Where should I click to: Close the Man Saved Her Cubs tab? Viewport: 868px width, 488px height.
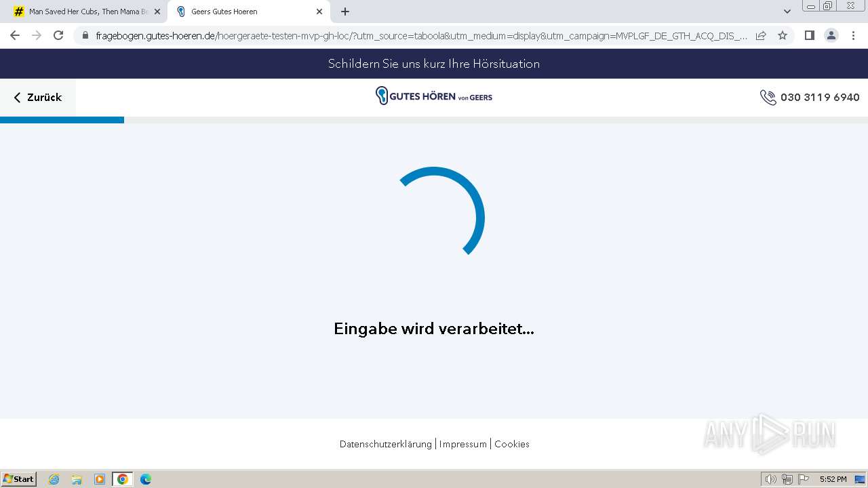click(x=157, y=12)
